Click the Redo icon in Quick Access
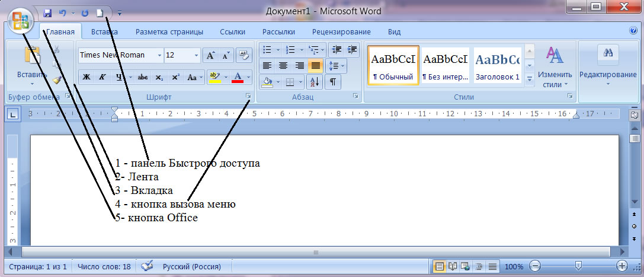This screenshot has width=644, height=277. (85, 12)
